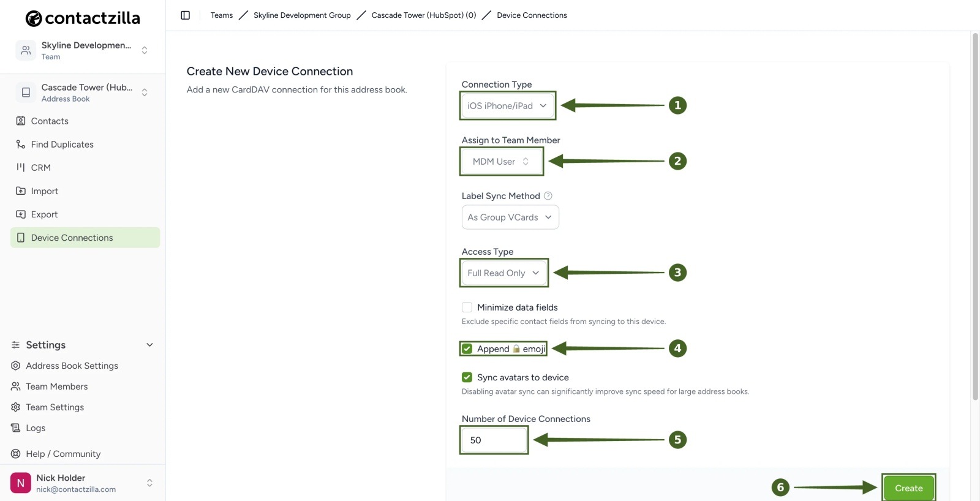The image size is (980, 501).
Task: Open the Connection Type dropdown
Action: coord(508,106)
